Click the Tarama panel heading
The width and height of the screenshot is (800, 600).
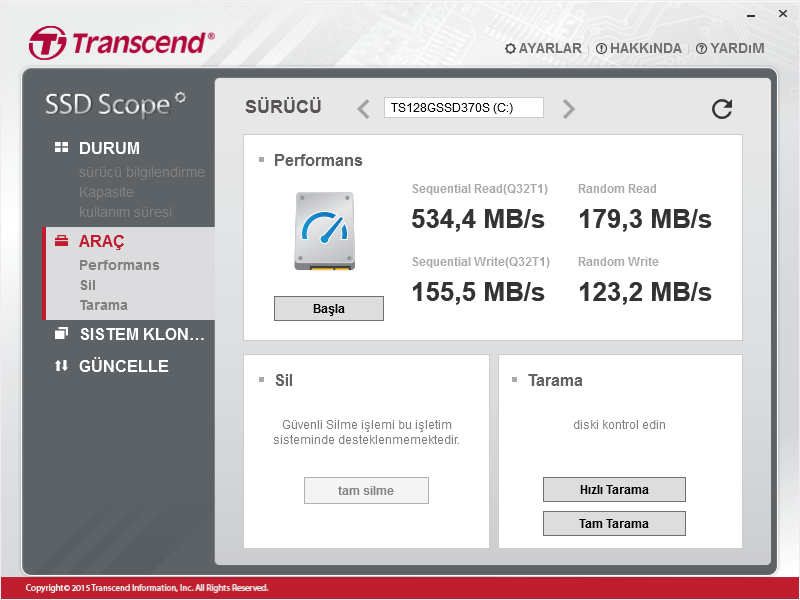point(555,381)
